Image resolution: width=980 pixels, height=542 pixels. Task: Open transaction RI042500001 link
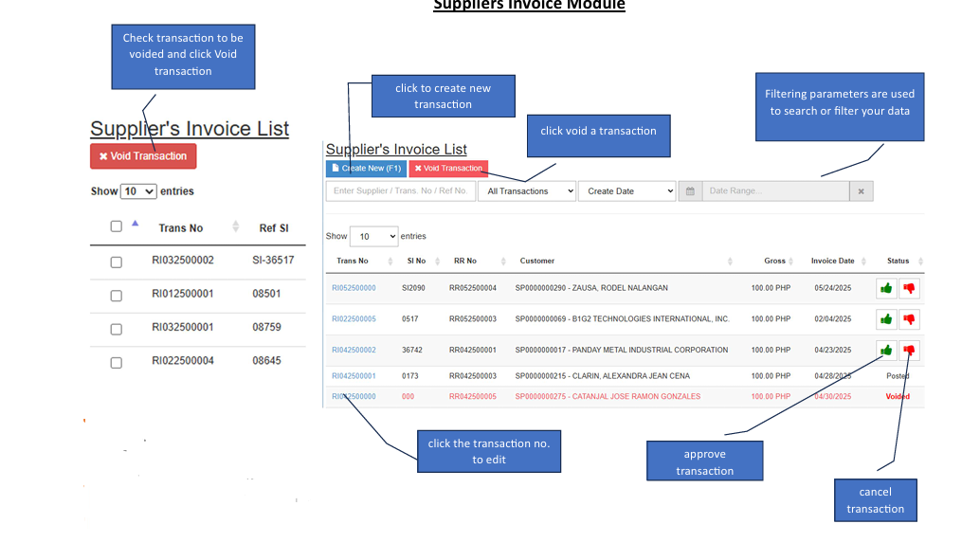point(354,376)
